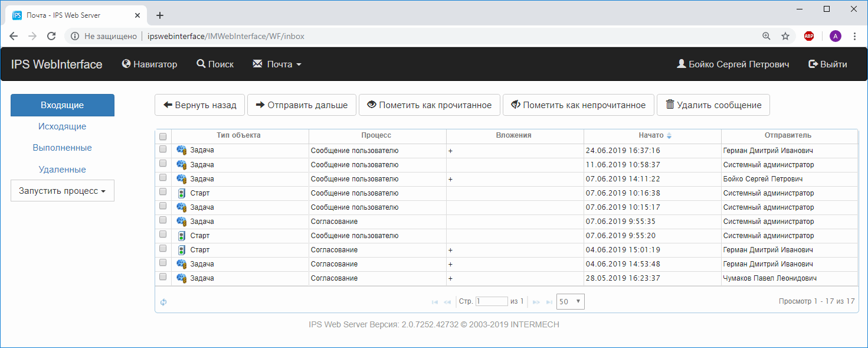Bookmark page with the star icon
This screenshot has height=348, width=868.
click(x=785, y=36)
